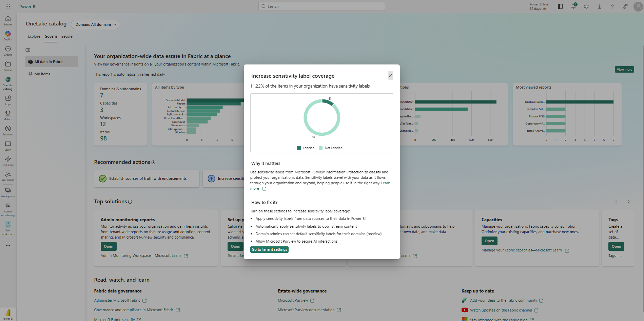Open the Monitor hub
This screenshot has width=644, height=321.
(x=8, y=130)
